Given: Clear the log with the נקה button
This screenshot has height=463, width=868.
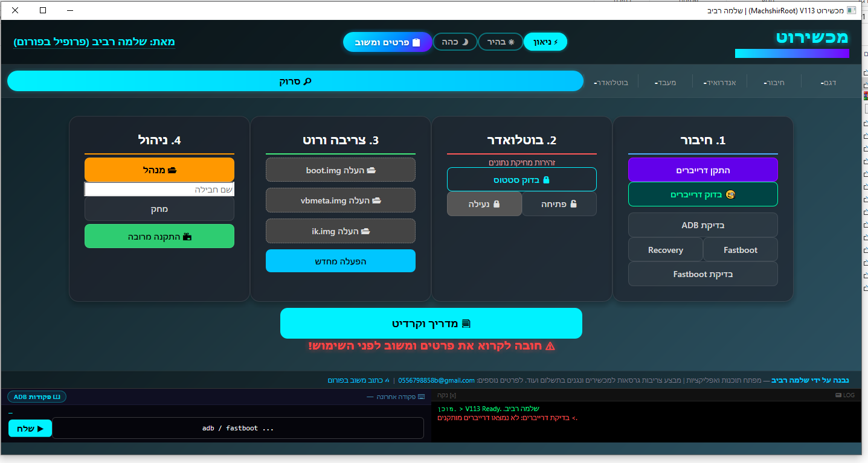Looking at the screenshot, I should pos(446,395).
